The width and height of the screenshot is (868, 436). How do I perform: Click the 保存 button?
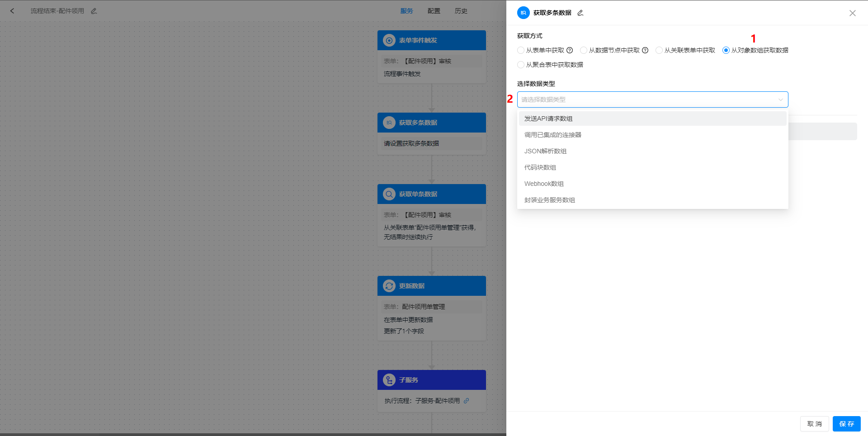(x=846, y=424)
